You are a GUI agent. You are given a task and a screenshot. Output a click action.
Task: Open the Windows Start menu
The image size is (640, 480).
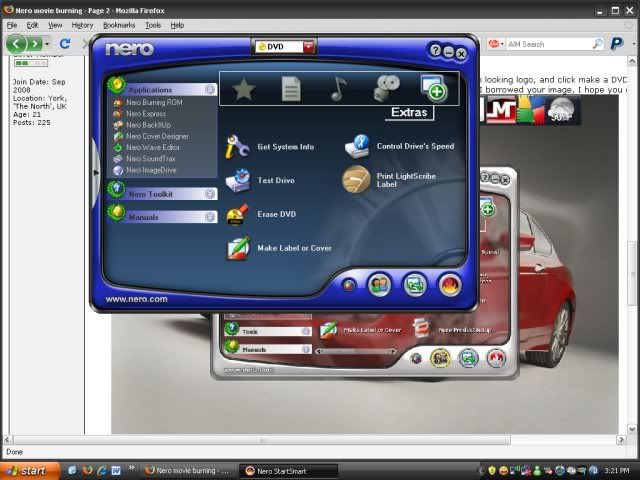point(29,471)
